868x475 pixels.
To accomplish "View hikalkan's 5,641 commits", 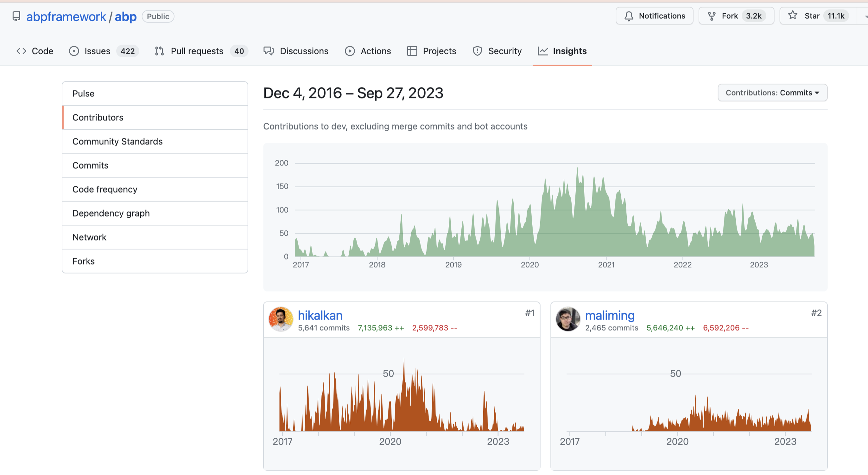I will [x=323, y=328].
